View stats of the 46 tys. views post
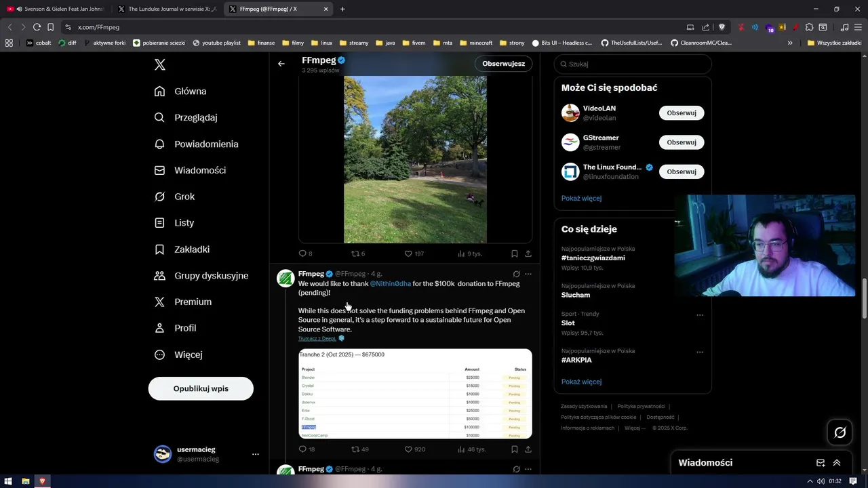 pyautogui.click(x=471, y=449)
